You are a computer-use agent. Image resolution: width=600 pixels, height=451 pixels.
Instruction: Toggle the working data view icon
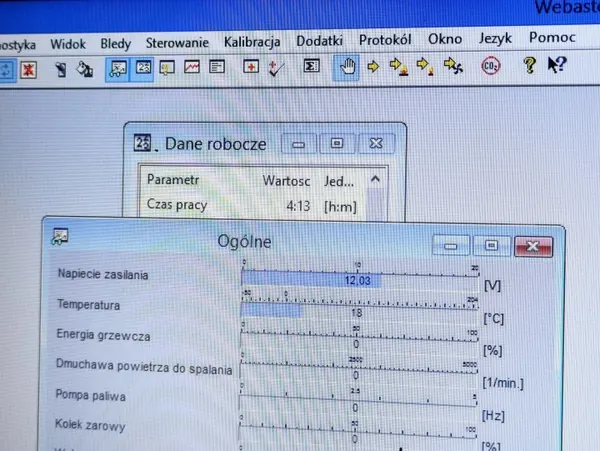point(143,68)
